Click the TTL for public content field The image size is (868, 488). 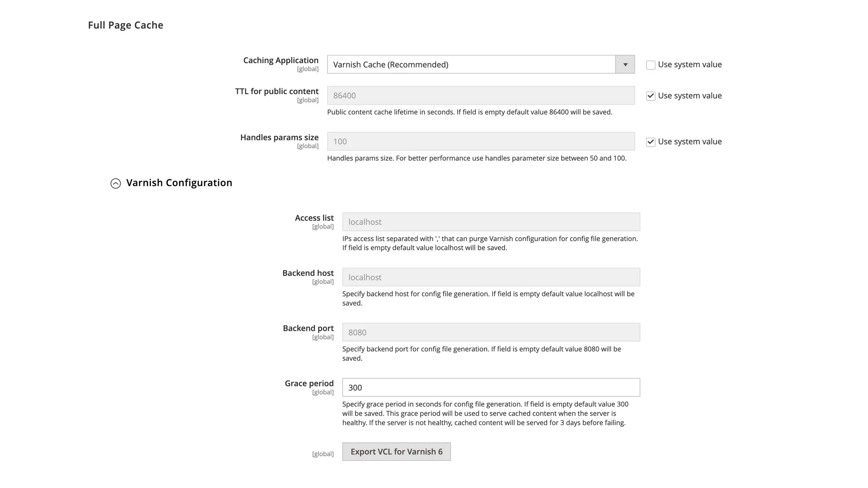click(x=481, y=95)
